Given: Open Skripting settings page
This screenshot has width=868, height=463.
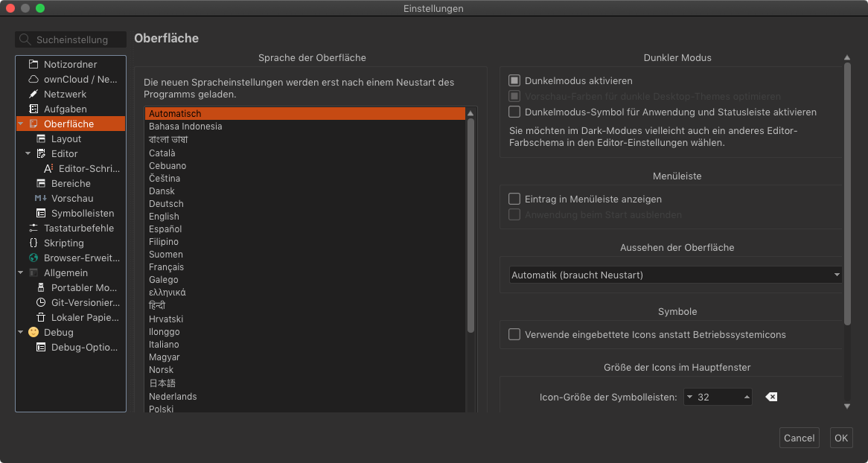Looking at the screenshot, I should [64, 243].
